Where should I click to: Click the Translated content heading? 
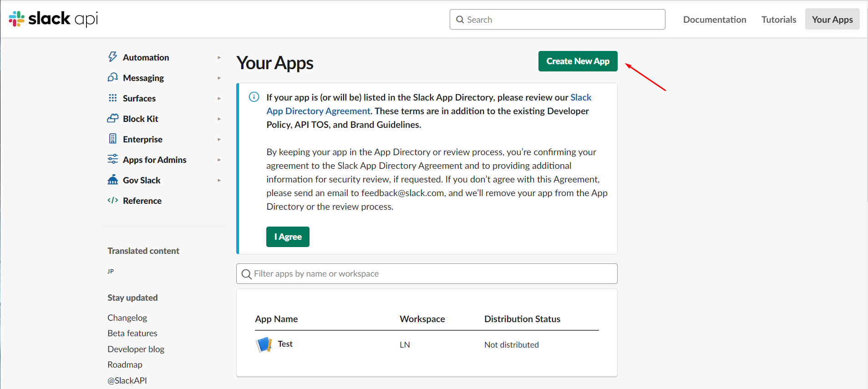click(x=143, y=251)
